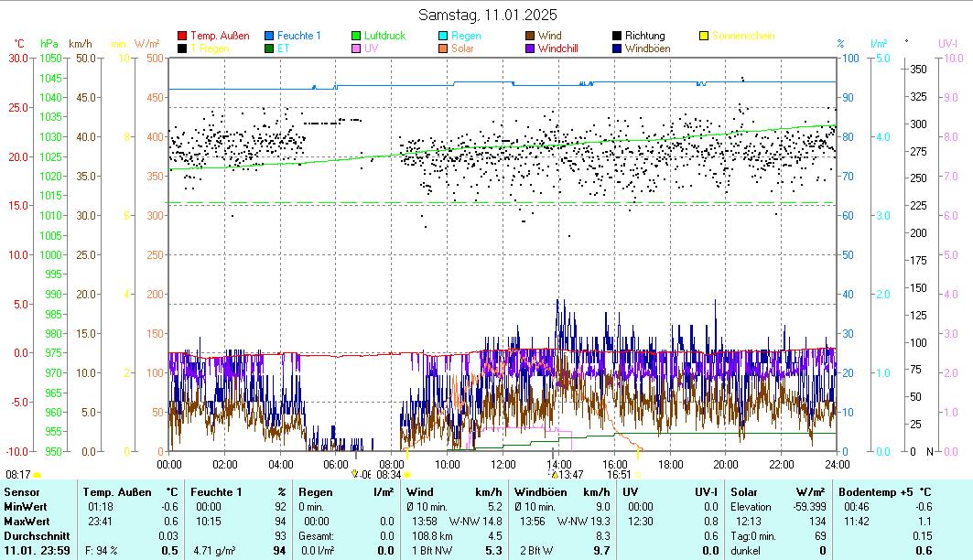Click the purple Windchill legend swatch

point(531,48)
